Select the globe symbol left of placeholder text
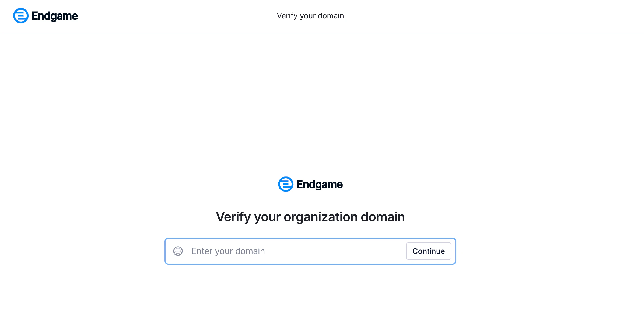The height and width of the screenshot is (312, 644). (178, 251)
